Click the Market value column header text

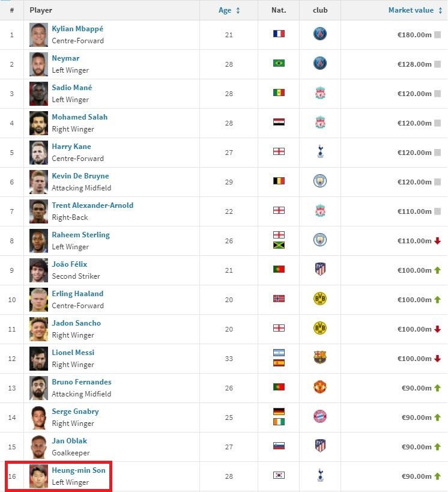click(x=411, y=10)
